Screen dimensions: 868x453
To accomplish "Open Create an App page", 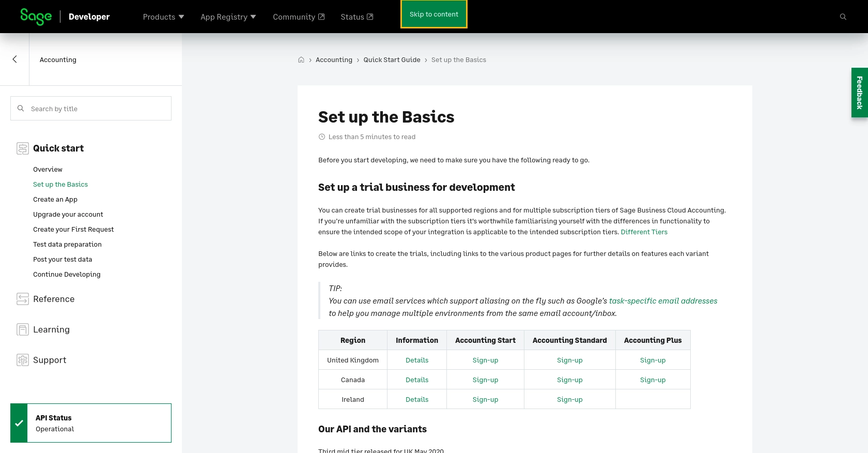I will 55,200.
